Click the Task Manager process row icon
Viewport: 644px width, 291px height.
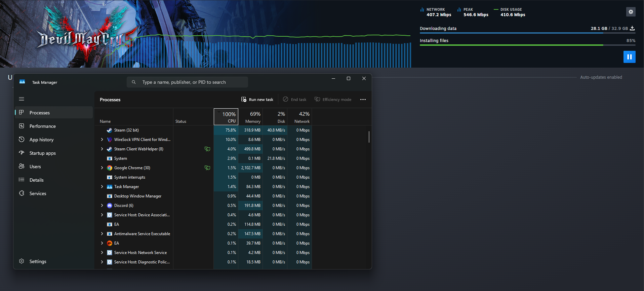[110, 187]
